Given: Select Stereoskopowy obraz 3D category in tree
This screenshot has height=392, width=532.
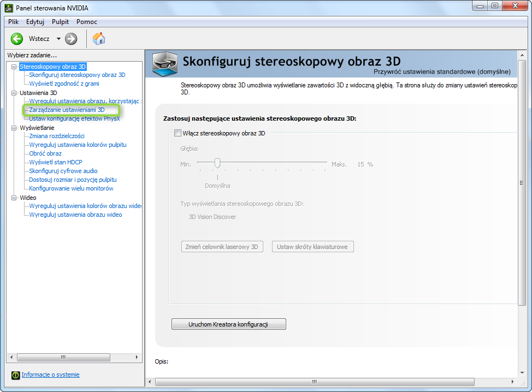Looking at the screenshot, I should point(52,67).
